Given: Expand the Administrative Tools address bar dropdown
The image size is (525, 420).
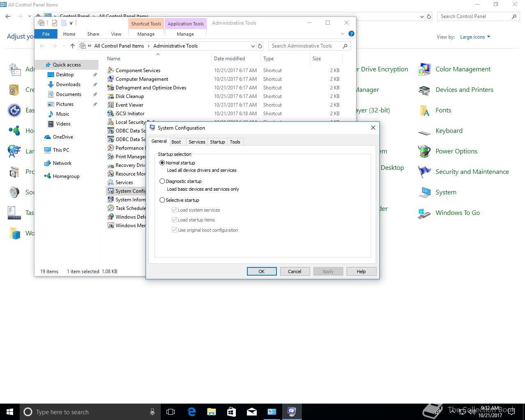Looking at the screenshot, I should coord(253,46).
